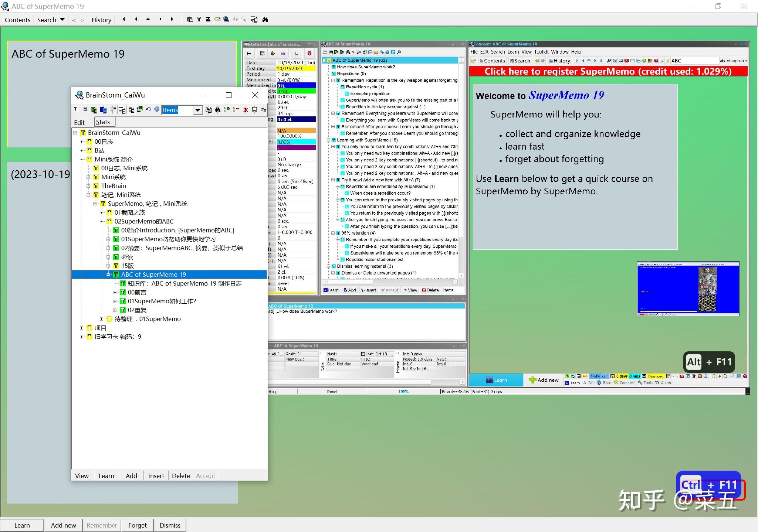Click the Insert button in BrainStorm window

pyautogui.click(x=156, y=476)
